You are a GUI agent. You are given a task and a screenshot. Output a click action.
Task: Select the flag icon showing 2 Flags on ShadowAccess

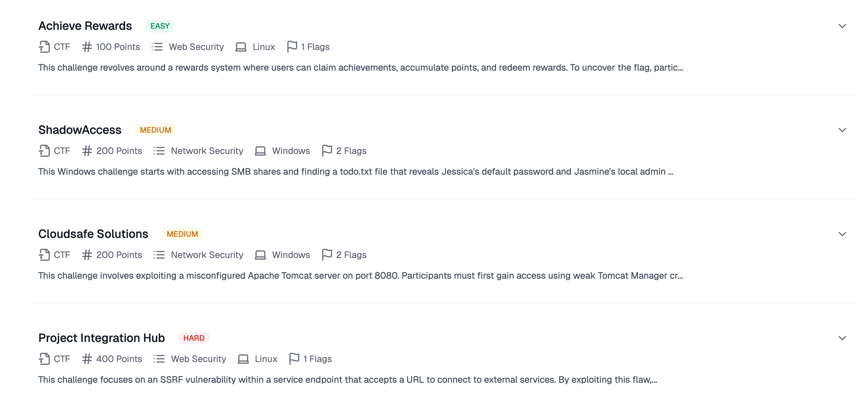[x=327, y=151]
